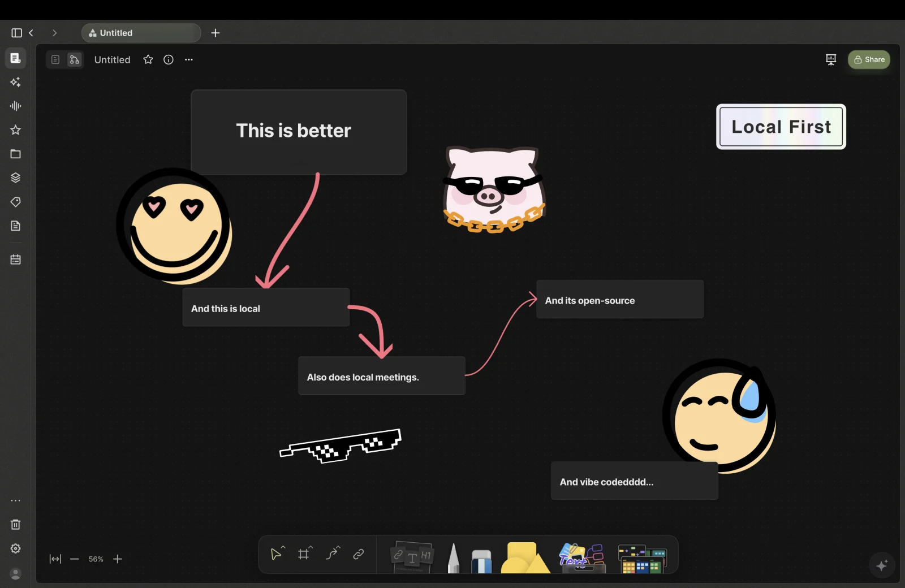This screenshot has width=905, height=588.
Task: Choose the Pen tool
Action: (x=453, y=557)
